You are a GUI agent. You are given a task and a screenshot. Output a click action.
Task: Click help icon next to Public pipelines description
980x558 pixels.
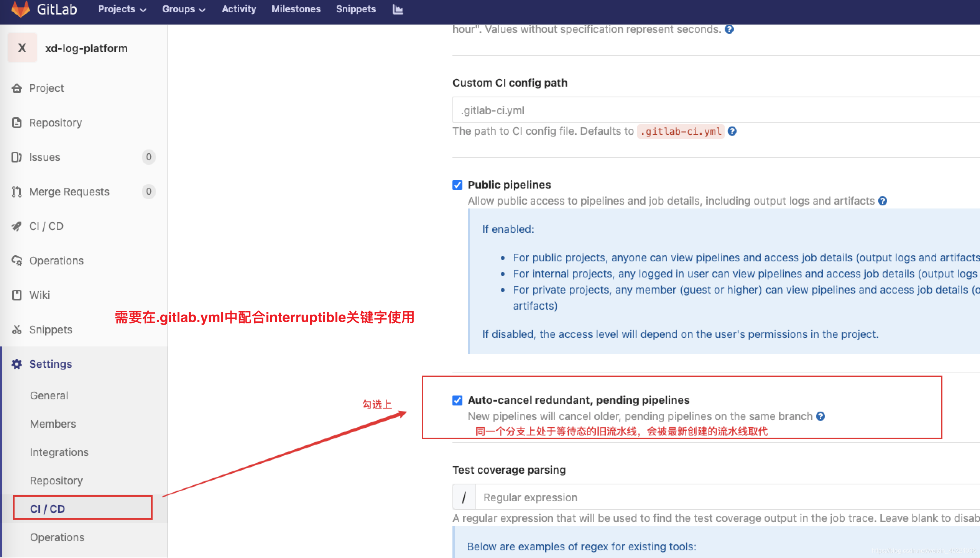click(x=883, y=201)
